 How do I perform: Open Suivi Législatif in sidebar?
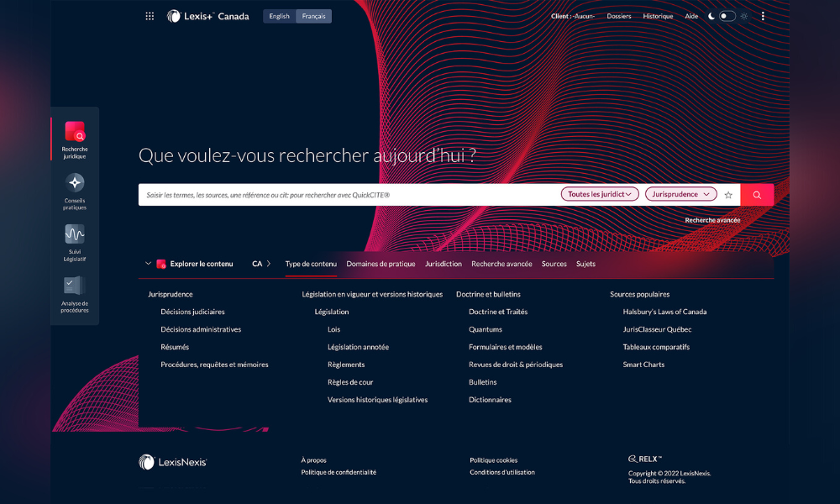pyautogui.click(x=75, y=243)
